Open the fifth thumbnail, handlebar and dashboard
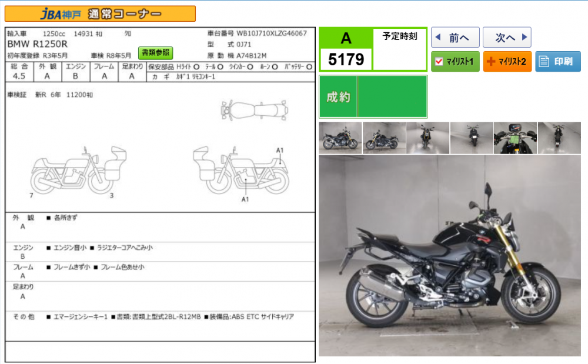This screenshot has height=364, width=588. [x=515, y=138]
